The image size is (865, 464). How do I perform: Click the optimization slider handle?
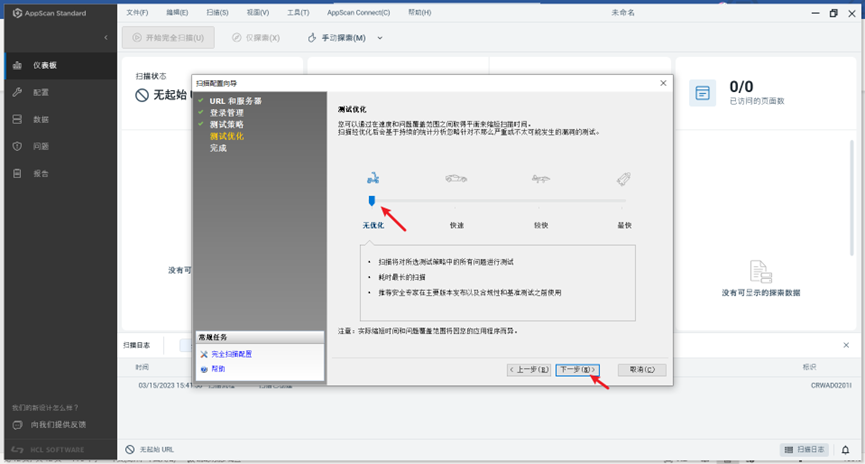pyautogui.click(x=372, y=201)
